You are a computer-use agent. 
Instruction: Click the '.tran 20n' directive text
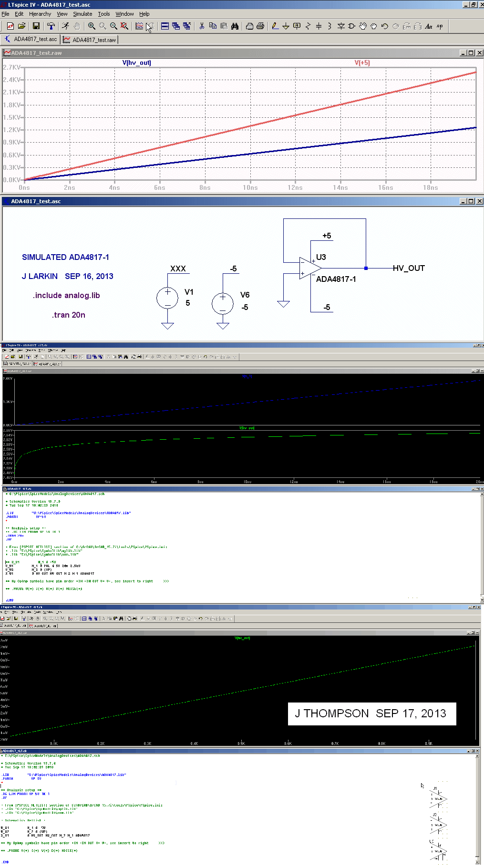pos(69,315)
